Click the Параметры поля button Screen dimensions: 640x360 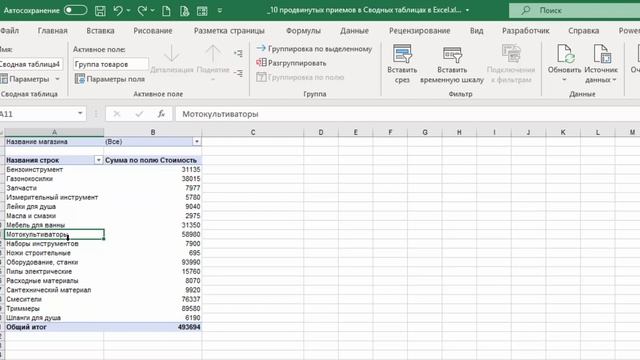(110, 79)
